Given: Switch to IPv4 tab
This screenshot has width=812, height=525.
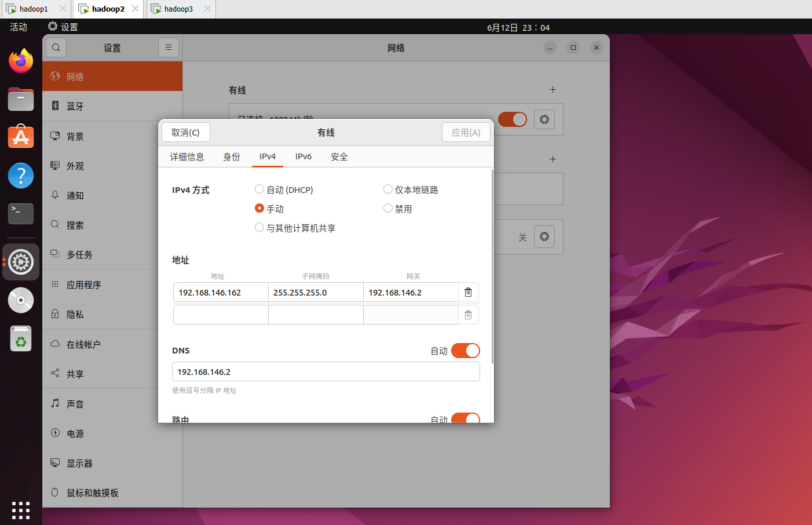Looking at the screenshot, I should point(268,156).
